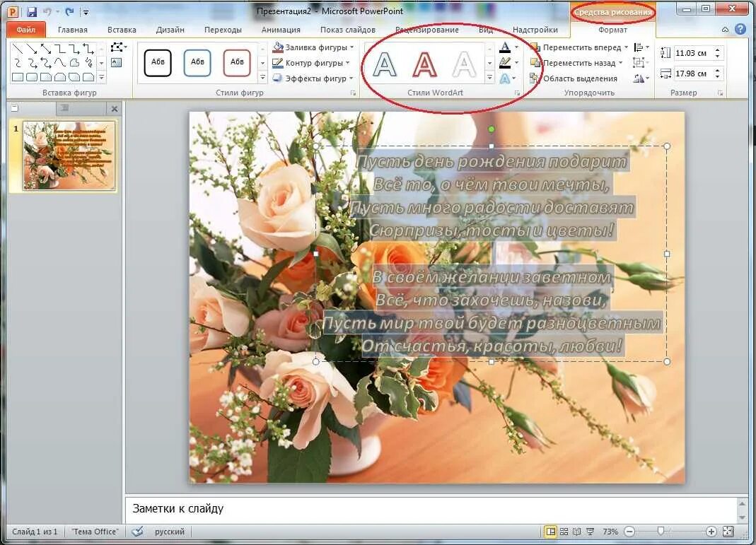756x545 pixels.
Task: Click the zoom slider handle
Action: (661, 531)
